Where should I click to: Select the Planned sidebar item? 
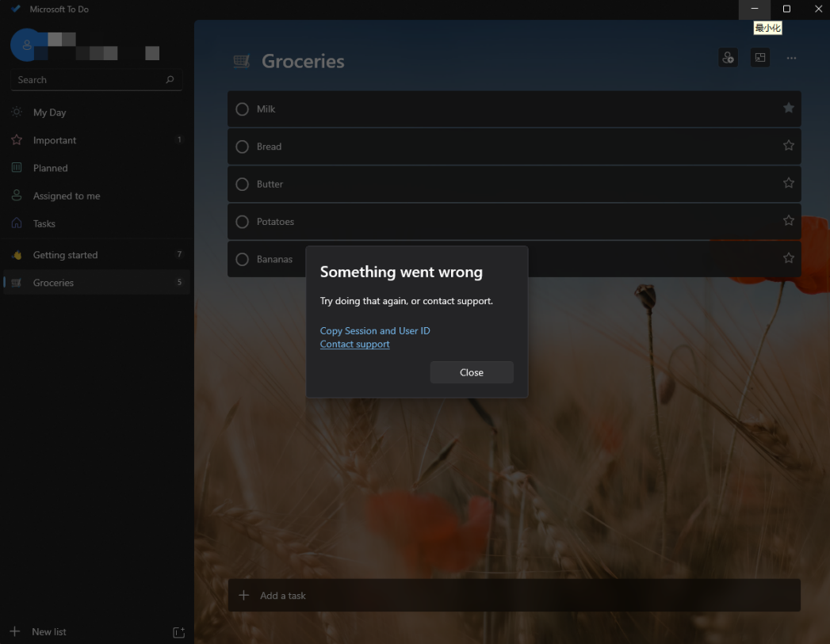tap(50, 168)
